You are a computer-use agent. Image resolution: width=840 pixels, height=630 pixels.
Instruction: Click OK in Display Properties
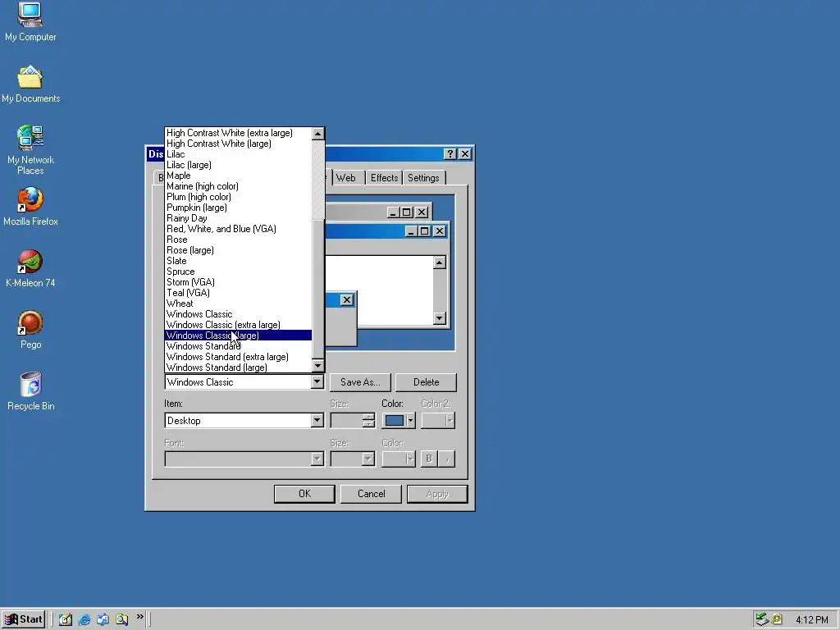coord(304,493)
